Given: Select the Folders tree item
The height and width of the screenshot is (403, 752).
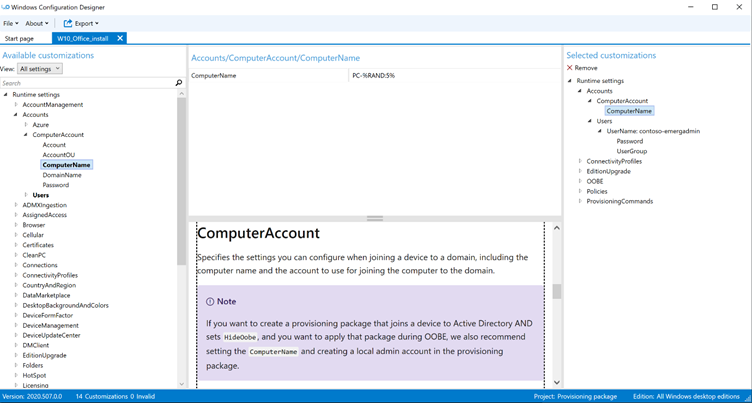Looking at the screenshot, I should click(33, 366).
